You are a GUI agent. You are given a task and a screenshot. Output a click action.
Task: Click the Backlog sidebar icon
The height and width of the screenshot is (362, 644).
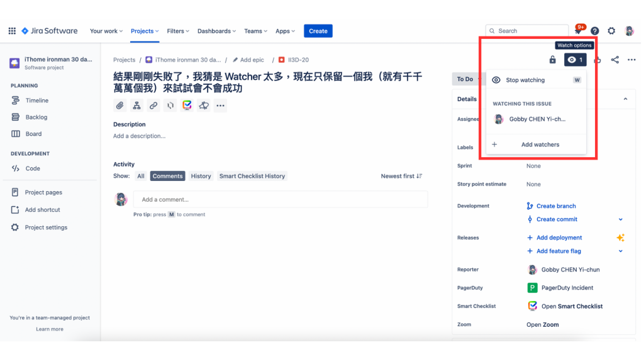[16, 117]
